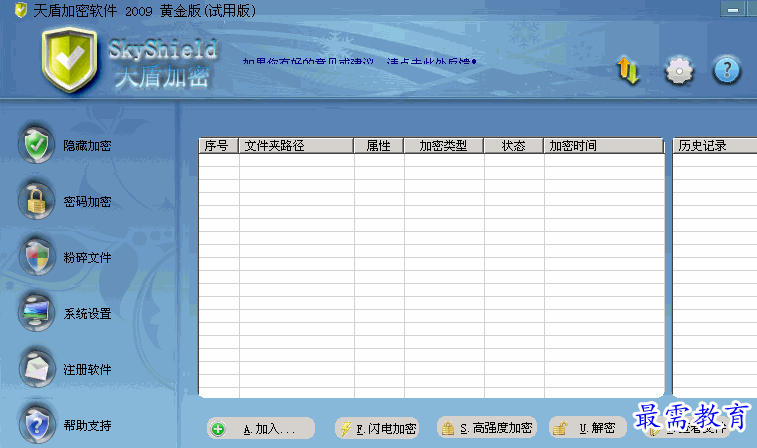Click the envelope icon for 注册软件
This screenshot has height=448, width=757.
point(37,369)
